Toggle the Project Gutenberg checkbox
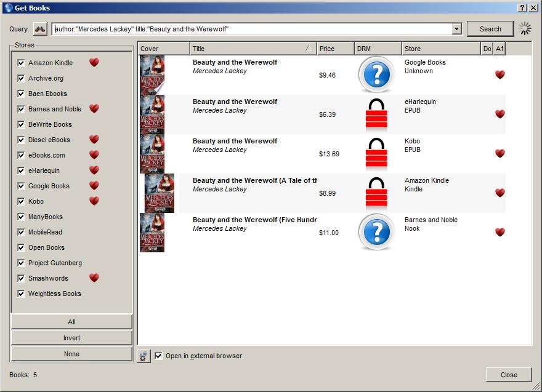 tap(21, 263)
